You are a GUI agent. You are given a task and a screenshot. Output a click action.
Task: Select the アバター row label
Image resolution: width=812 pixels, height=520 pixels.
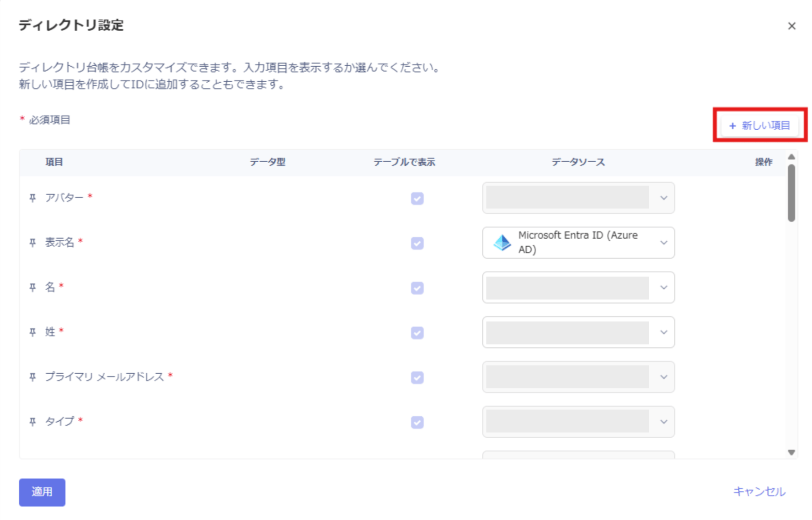point(64,197)
